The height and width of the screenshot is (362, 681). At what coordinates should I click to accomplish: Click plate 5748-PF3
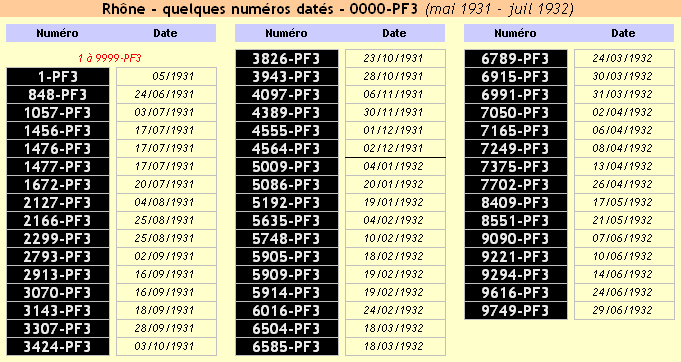pyautogui.click(x=287, y=239)
